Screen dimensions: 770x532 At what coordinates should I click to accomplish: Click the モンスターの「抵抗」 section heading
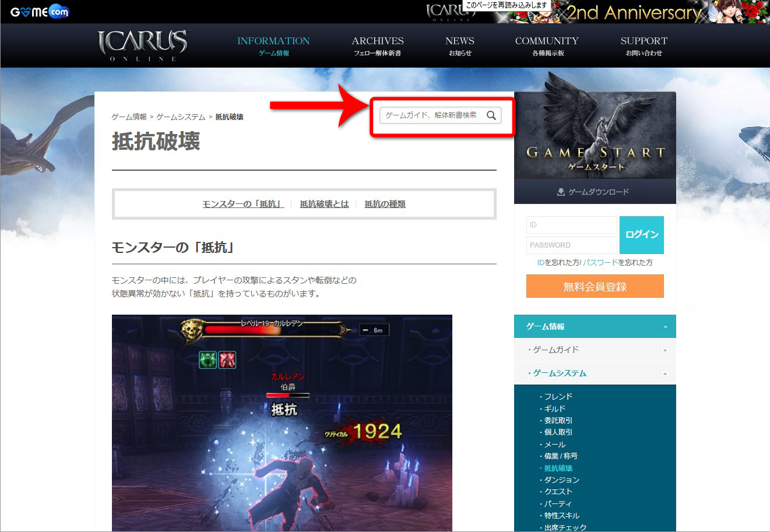[x=174, y=248]
